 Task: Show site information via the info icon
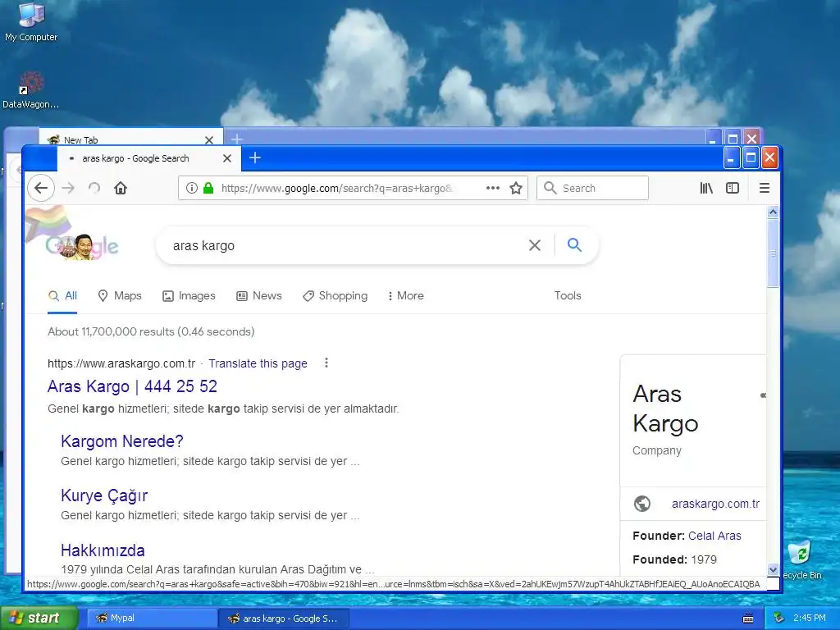[x=191, y=188]
